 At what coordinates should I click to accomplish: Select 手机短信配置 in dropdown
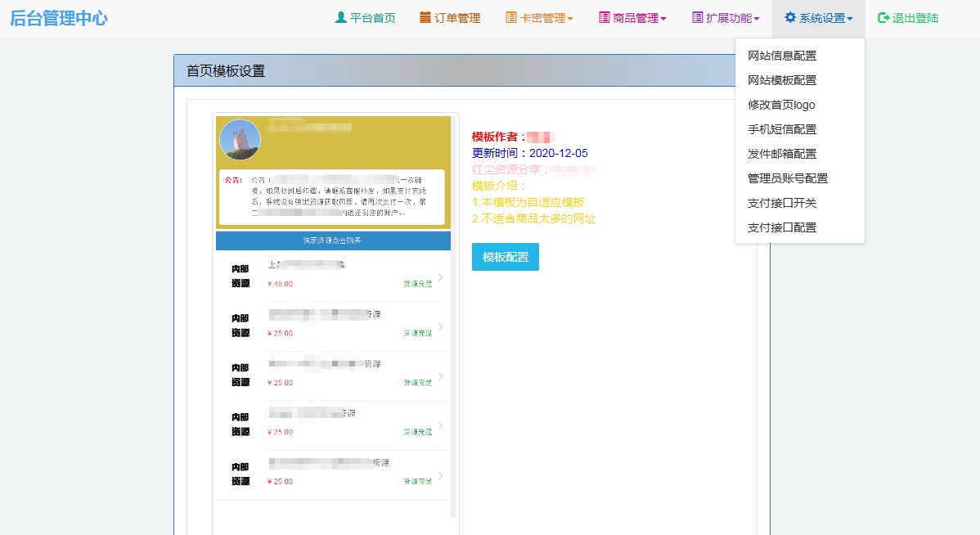point(782,129)
